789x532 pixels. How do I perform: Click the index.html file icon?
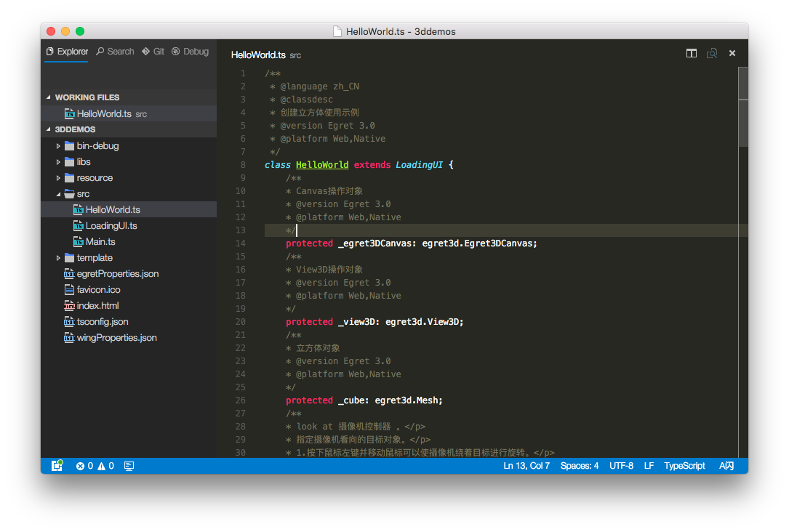pyautogui.click(x=70, y=306)
